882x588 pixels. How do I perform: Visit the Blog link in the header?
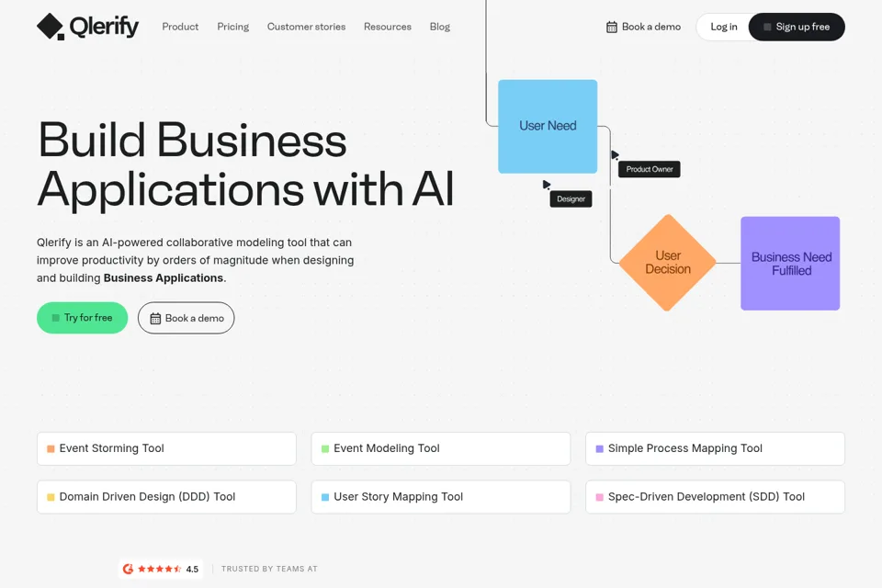[x=440, y=27]
